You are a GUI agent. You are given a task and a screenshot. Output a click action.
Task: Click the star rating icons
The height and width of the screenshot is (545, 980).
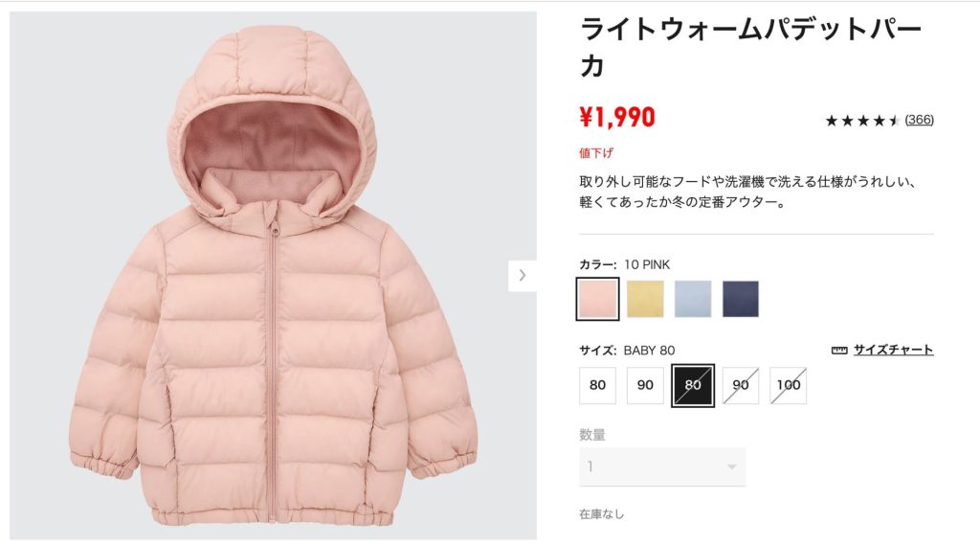[862, 120]
